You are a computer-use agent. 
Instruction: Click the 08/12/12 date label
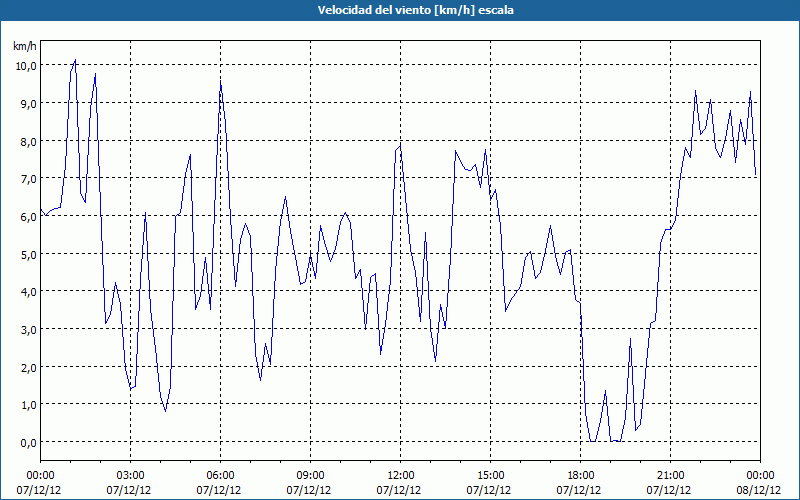coord(759,490)
